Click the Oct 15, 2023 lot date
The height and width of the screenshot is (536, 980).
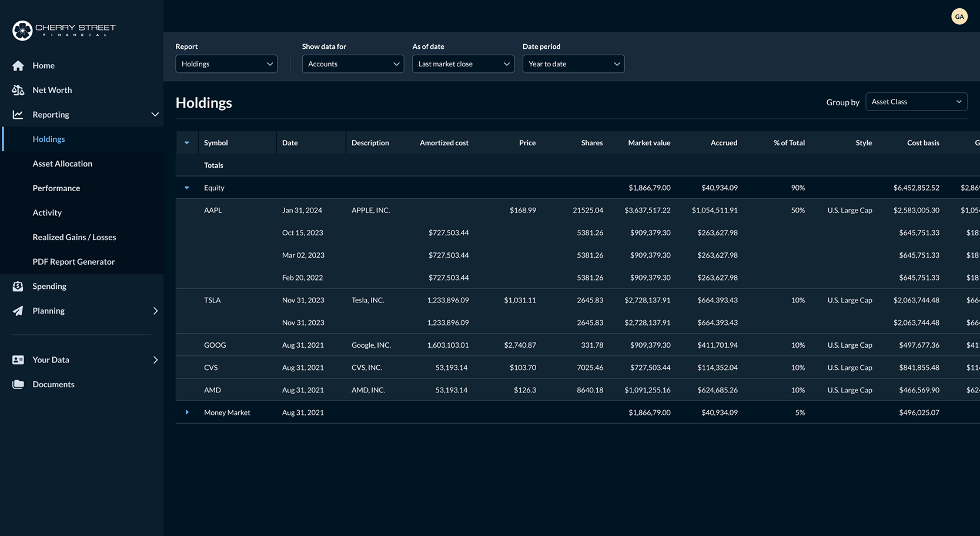pyautogui.click(x=302, y=233)
